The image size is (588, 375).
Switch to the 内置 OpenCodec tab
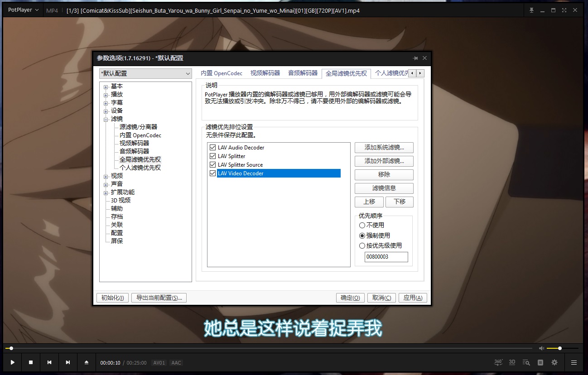pyautogui.click(x=222, y=73)
